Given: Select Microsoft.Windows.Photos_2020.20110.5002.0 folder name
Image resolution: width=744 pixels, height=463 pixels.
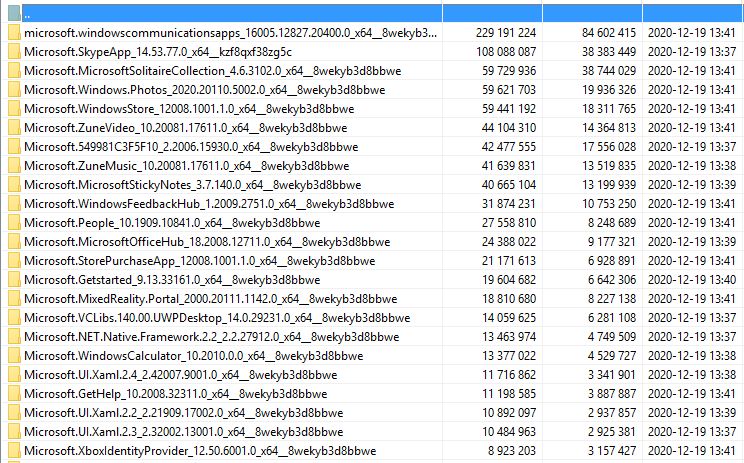Looking at the screenshot, I should pyautogui.click(x=205, y=90).
